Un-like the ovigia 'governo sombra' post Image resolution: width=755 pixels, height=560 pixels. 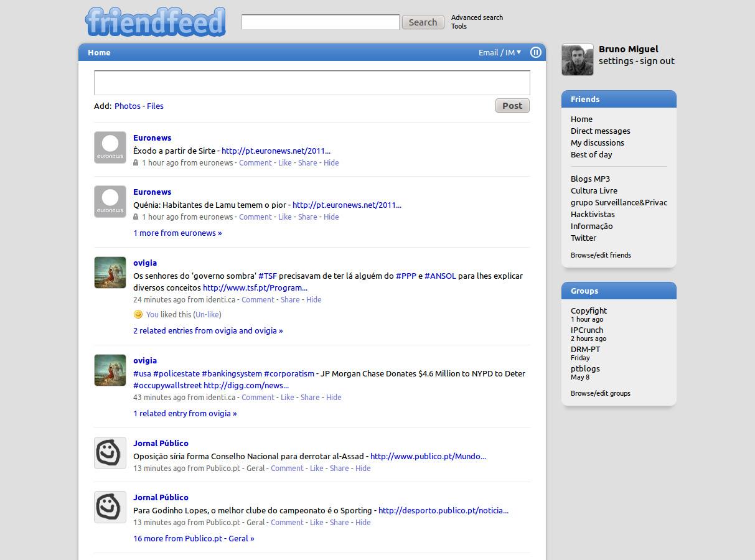(x=207, y=314)
